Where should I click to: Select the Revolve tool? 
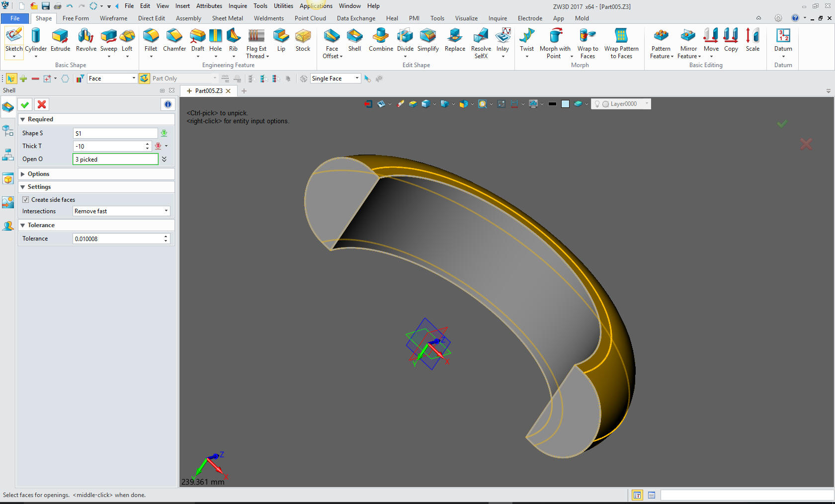click(86, 40)
